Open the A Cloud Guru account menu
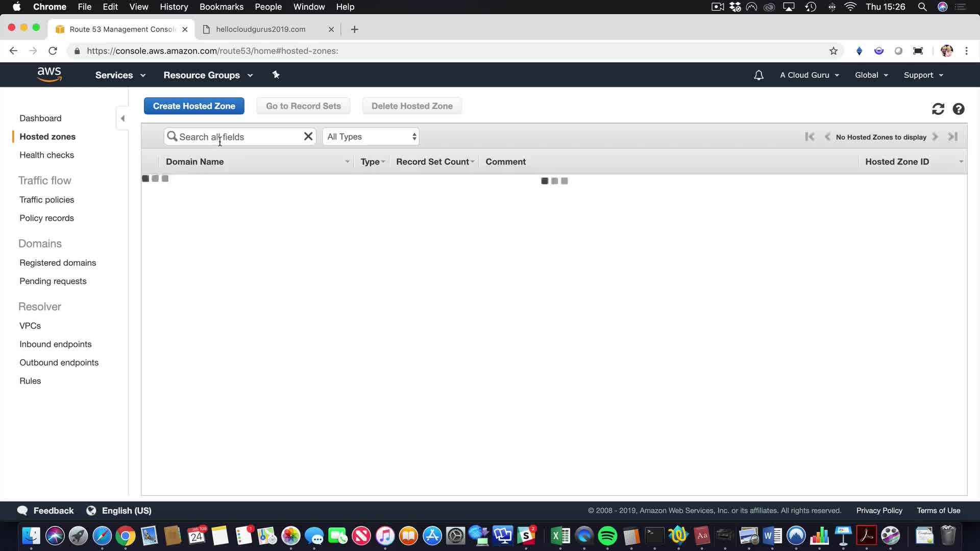Screen dimensions: 980x551 (809, 75)
